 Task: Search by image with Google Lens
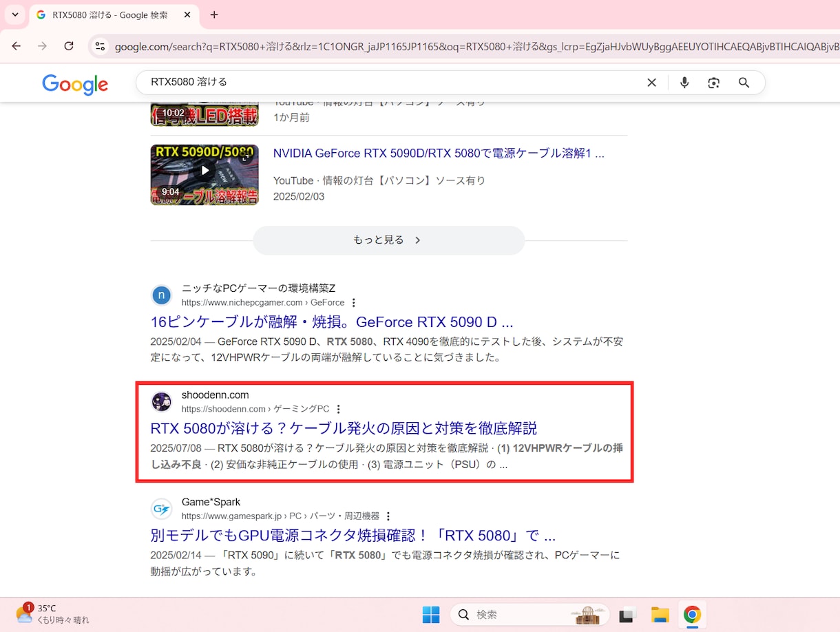click(714, 83)
